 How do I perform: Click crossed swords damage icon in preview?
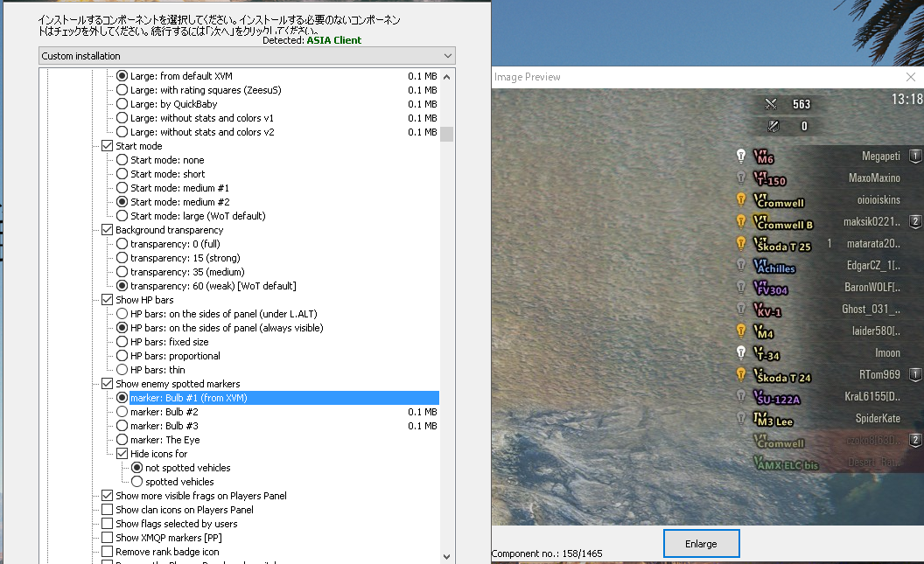771,104
